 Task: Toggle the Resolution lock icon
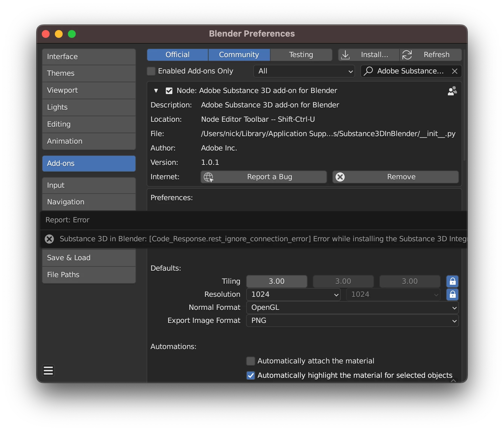[x=452, y=295]
